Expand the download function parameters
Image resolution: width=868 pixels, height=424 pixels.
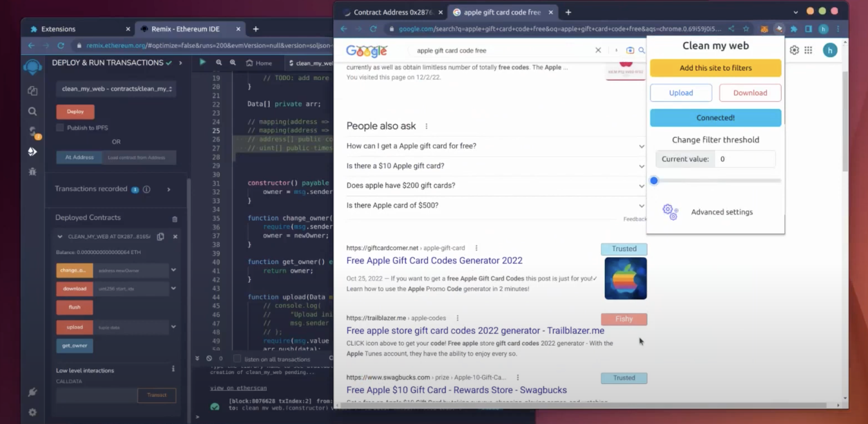pos(173,288)
